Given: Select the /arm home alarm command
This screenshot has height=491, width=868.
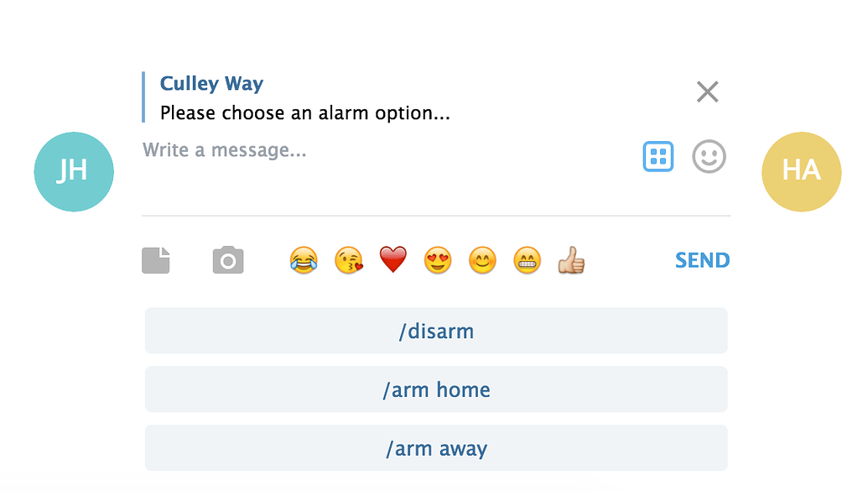Looking at the screenshot, I should click(436, 389).
